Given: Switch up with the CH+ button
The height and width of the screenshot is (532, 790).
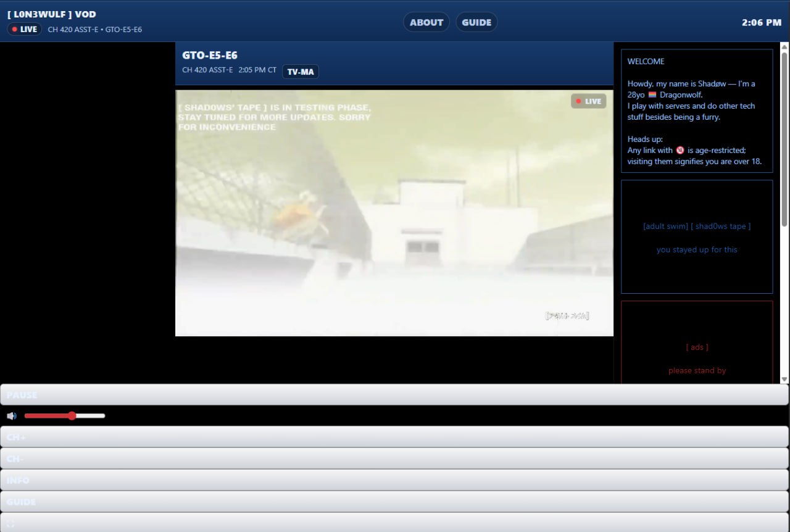Looking at the screenshot, I should coord(394,437).
